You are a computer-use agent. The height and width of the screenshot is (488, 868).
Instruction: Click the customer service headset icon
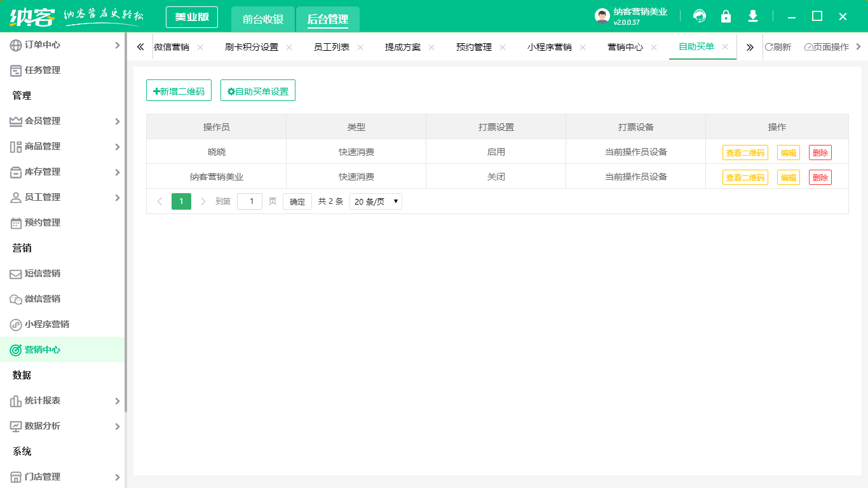[x=700, y=15]
